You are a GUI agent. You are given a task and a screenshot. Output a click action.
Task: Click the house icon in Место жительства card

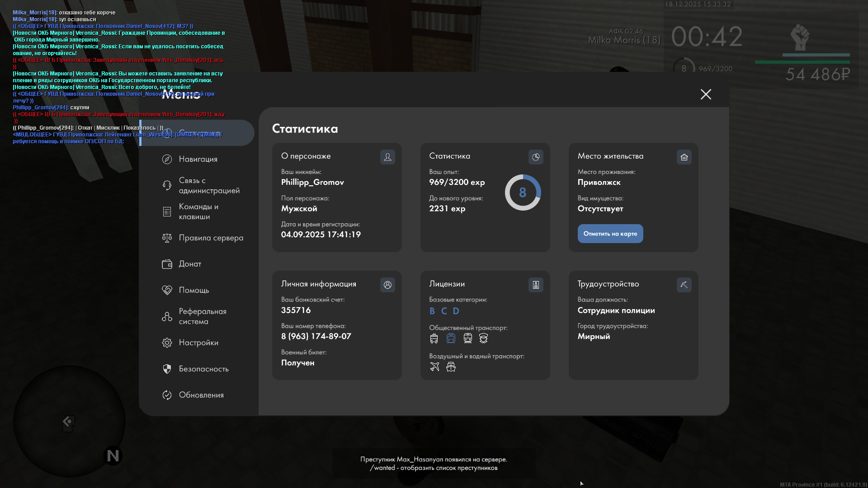coord(684,157)
